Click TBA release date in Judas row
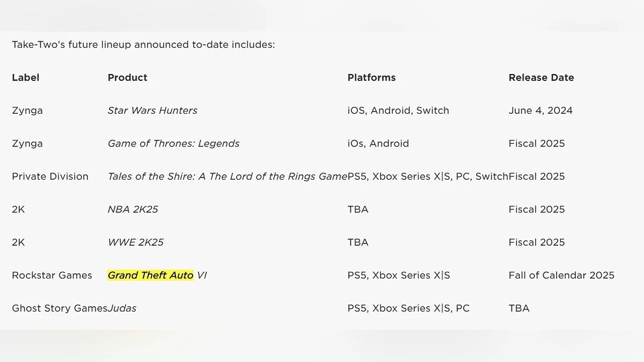This screenshot has width=644, height=362. pos(519,308)
